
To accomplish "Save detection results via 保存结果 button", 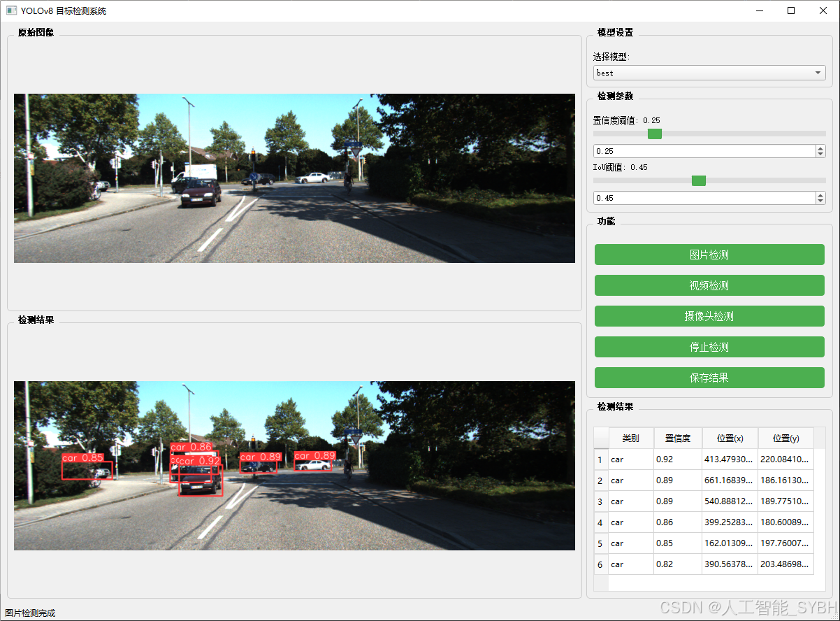I will (x=709, y=378).
